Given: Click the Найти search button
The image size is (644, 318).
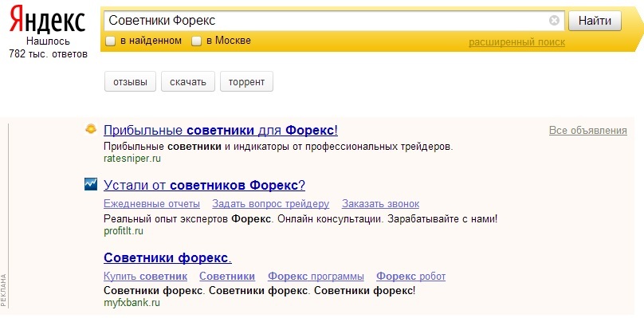Looking at the screenshot, I should point(595,21).
